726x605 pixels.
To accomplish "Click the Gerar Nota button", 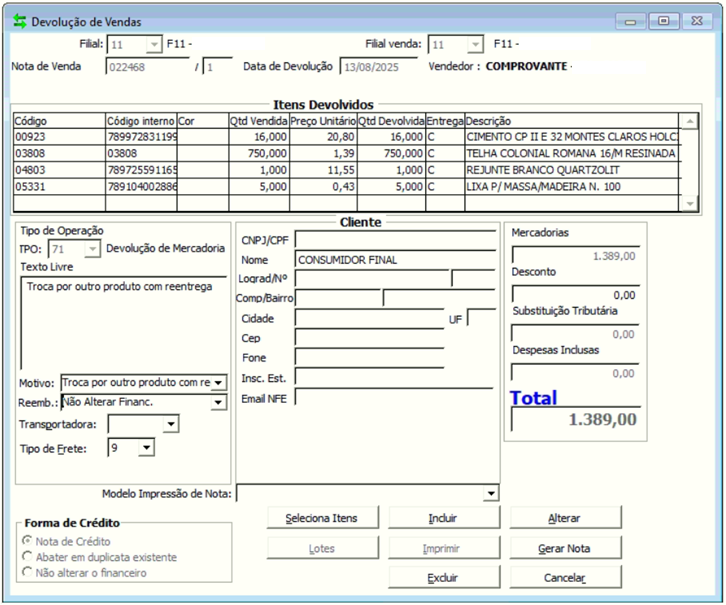I will click(565, 548).
